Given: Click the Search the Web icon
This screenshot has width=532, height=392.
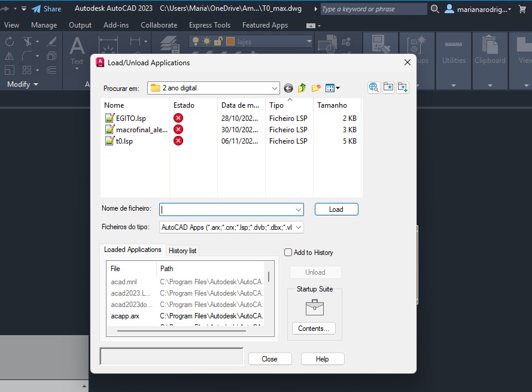Looking at the screenshot, I should tap(374, 87).
